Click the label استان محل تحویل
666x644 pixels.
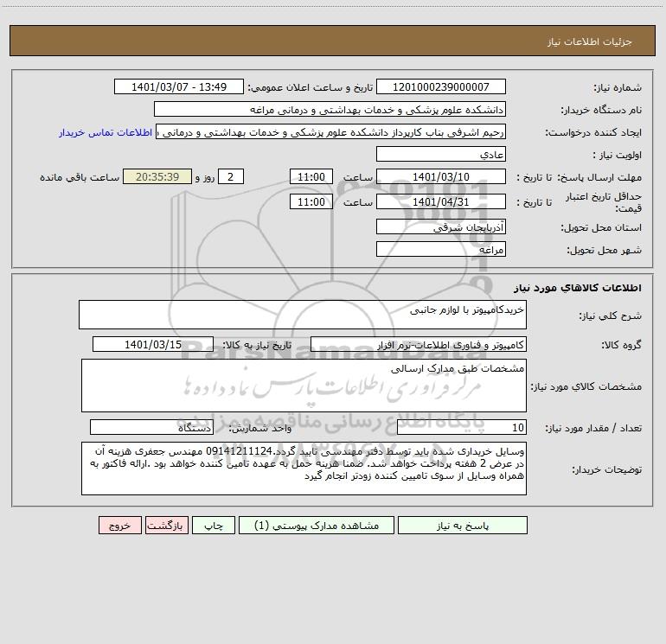coord(601,228)
